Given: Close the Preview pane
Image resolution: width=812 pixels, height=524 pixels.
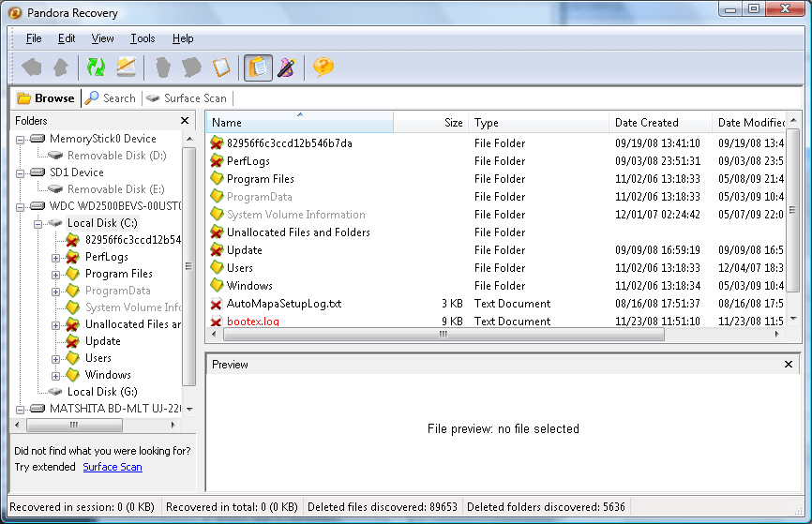Looking at the screenshot, I should (789, 365).
